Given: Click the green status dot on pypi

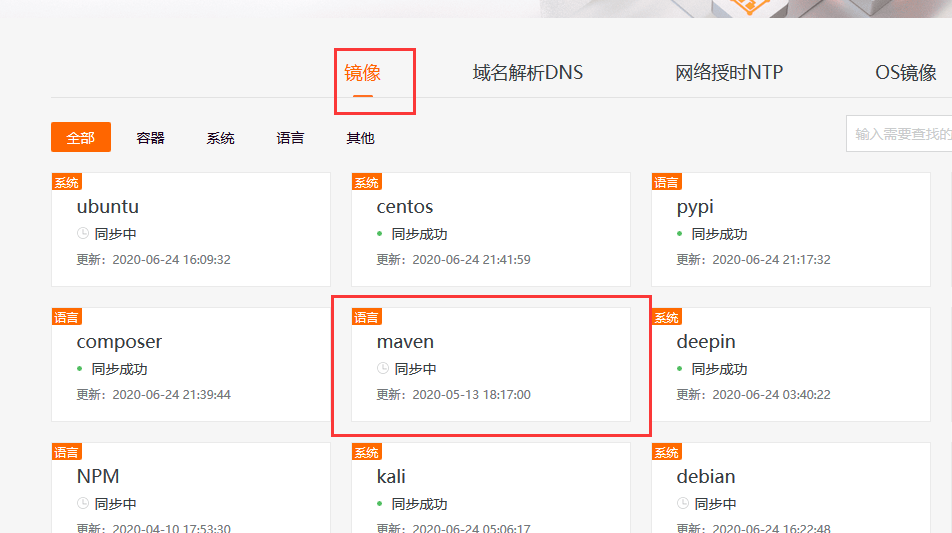Looking at the screenshot, I should tap(679, 233).
